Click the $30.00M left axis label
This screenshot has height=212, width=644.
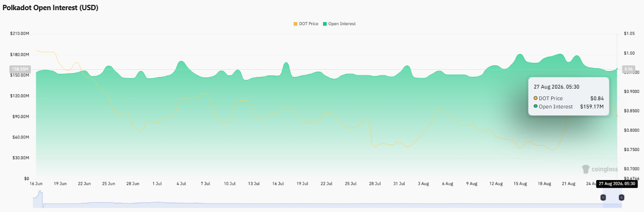click(21, 158)
